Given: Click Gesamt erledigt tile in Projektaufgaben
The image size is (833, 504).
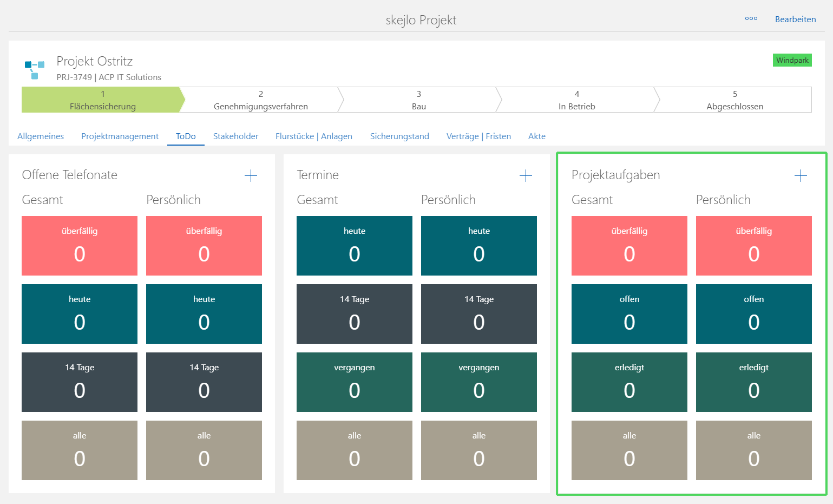Looking at the screenshot, I should (x=629, y=382).
